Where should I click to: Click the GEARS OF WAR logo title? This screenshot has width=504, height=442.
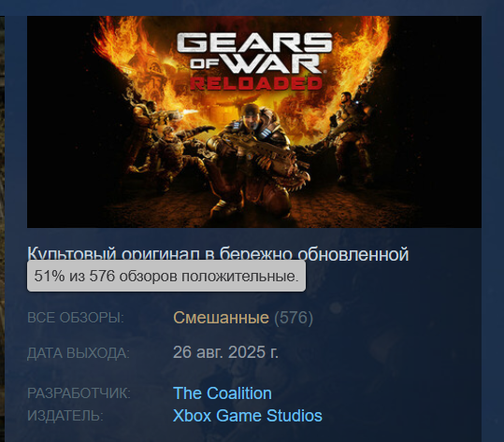coord(254,53)
